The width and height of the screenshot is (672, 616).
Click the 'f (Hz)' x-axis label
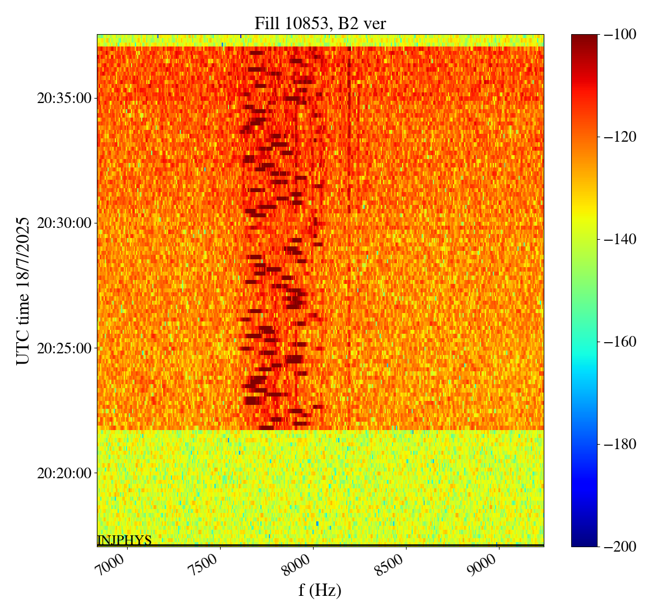coord(320,590)
